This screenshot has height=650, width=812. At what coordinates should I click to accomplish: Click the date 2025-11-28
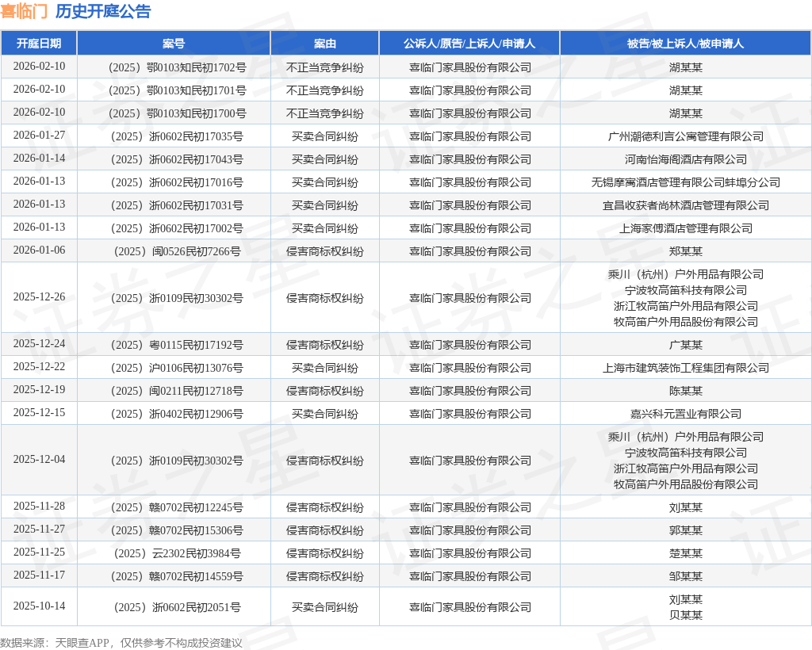[39, 506]
